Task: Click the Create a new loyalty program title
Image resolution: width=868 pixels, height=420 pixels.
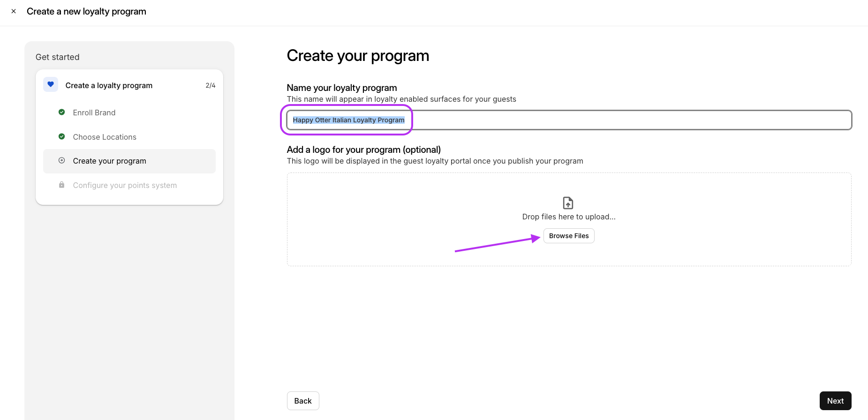Action: click(x=86, y=11)
